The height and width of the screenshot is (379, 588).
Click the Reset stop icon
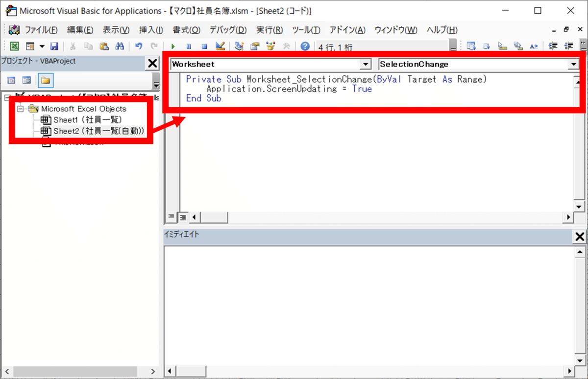coord(204,47)
